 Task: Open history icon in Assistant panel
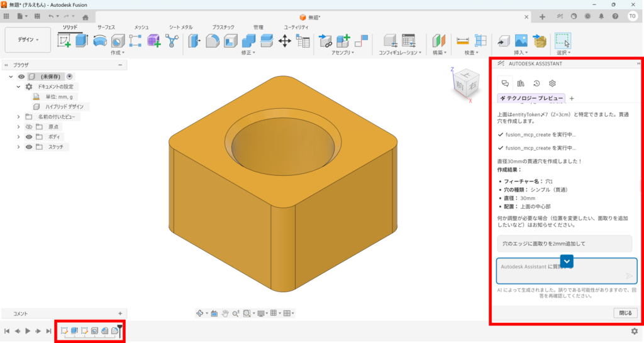[x=536, y=83]
